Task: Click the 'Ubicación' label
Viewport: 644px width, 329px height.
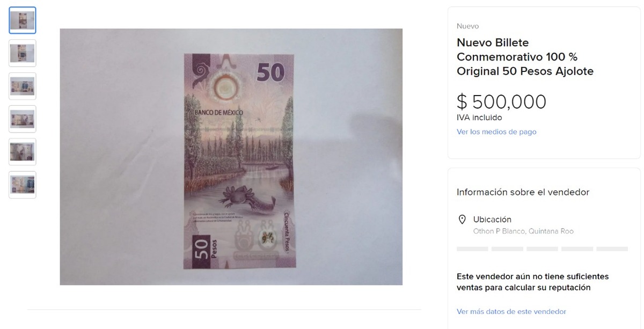Action: point(492,220)
